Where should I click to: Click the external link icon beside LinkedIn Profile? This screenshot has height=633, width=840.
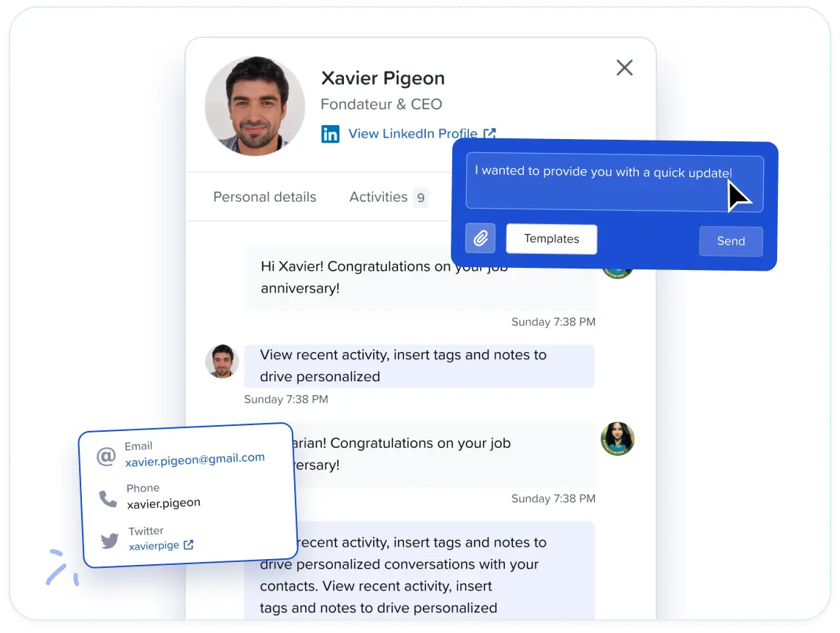click(489, 133)
